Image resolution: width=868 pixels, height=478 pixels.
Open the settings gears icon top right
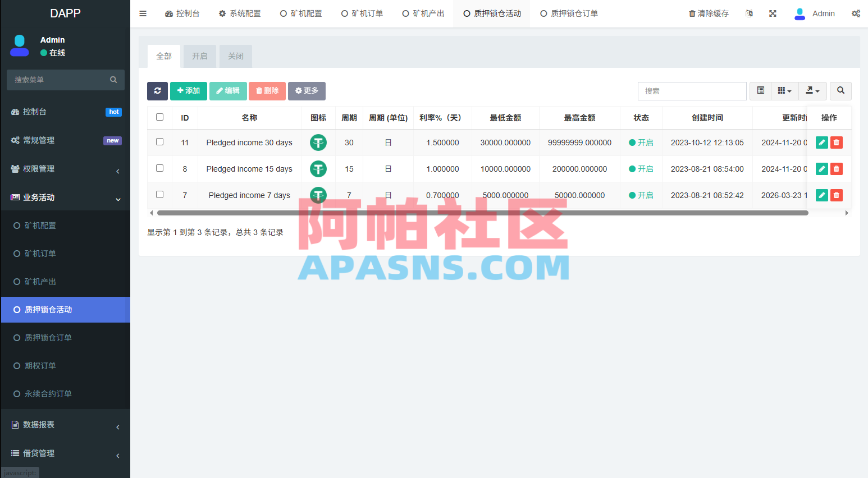pos(856,13)
